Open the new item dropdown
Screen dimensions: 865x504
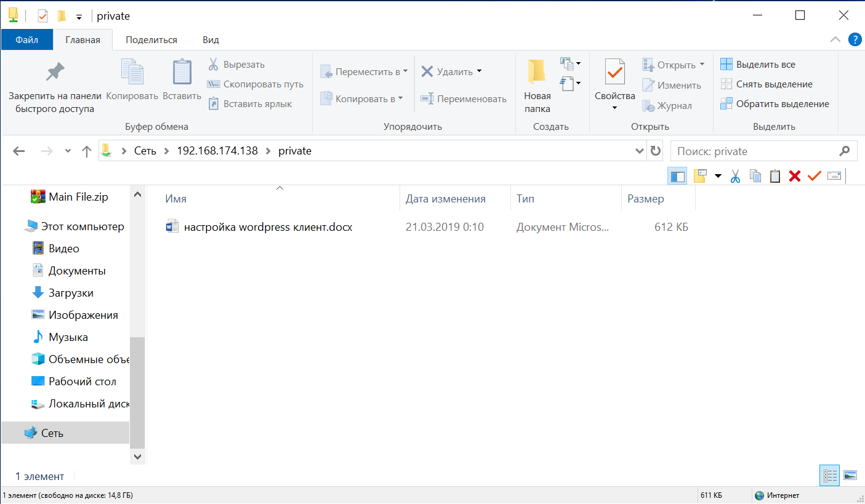(571, 63)
